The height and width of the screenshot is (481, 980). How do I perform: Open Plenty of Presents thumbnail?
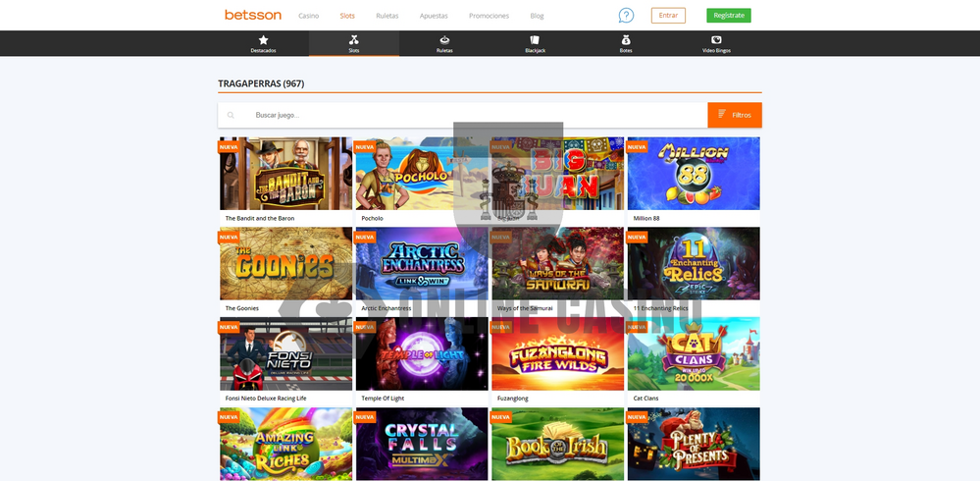[694, 444]
